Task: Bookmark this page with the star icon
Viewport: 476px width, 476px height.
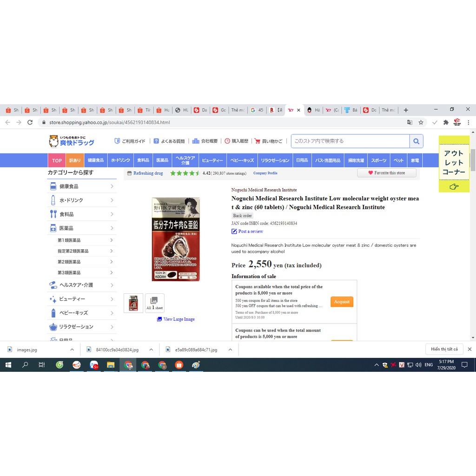Action: pos(421,122)
